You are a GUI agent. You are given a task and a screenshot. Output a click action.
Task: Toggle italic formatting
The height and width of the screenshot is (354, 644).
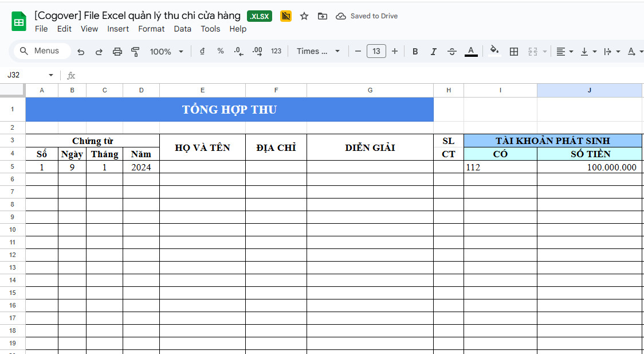click(x=433, y=51)
